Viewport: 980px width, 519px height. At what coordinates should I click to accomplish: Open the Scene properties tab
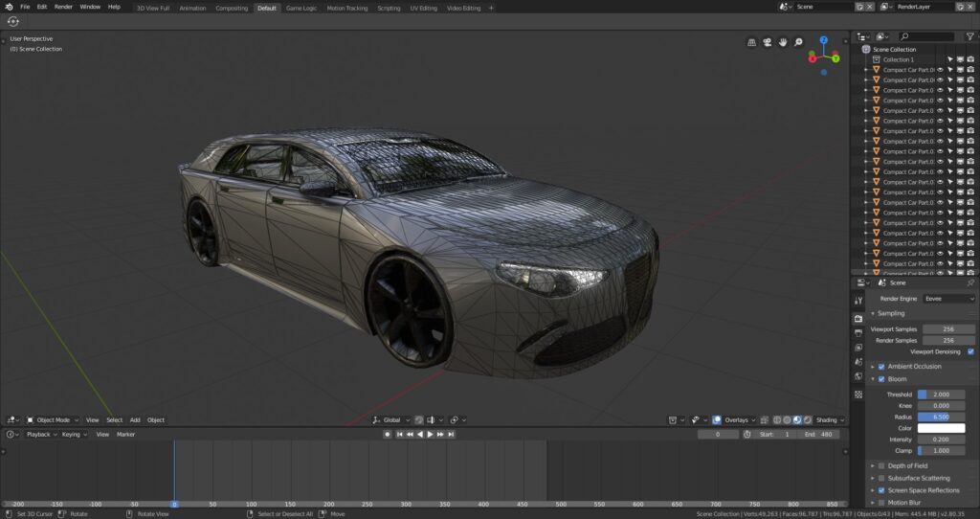(858, 361)
